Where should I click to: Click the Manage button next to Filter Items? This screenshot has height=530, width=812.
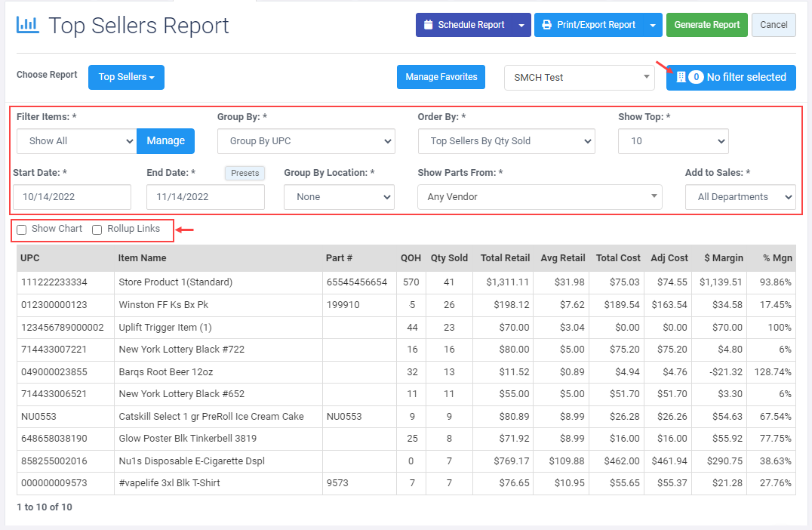pos(165,141)
